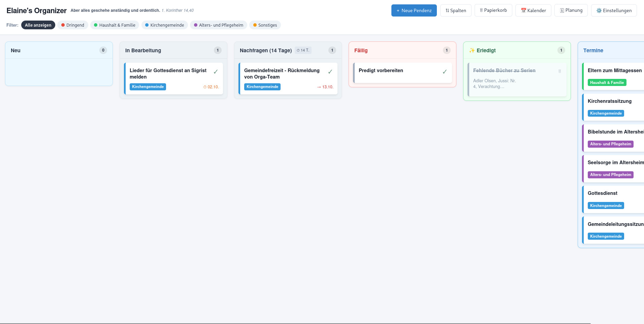
Task: Click the Elaine's Organizer title
Action: 36,10
